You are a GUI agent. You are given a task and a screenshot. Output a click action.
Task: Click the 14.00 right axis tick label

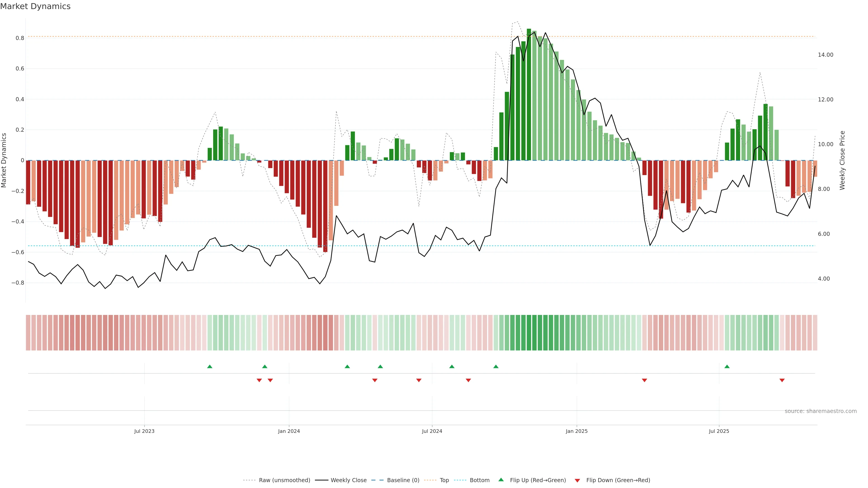pyautogui.click(x=825, y=54)
